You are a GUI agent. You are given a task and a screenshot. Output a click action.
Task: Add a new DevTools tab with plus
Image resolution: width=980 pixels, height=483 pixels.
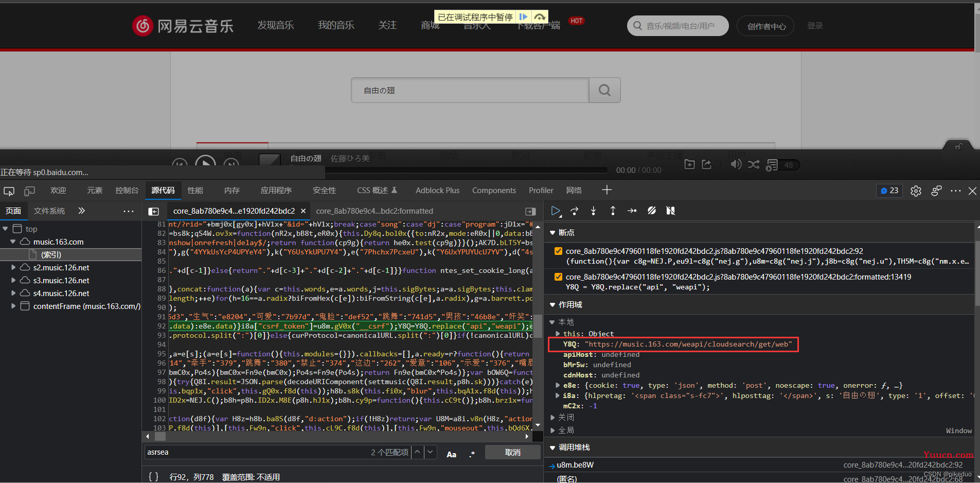(x=607, y=190)
